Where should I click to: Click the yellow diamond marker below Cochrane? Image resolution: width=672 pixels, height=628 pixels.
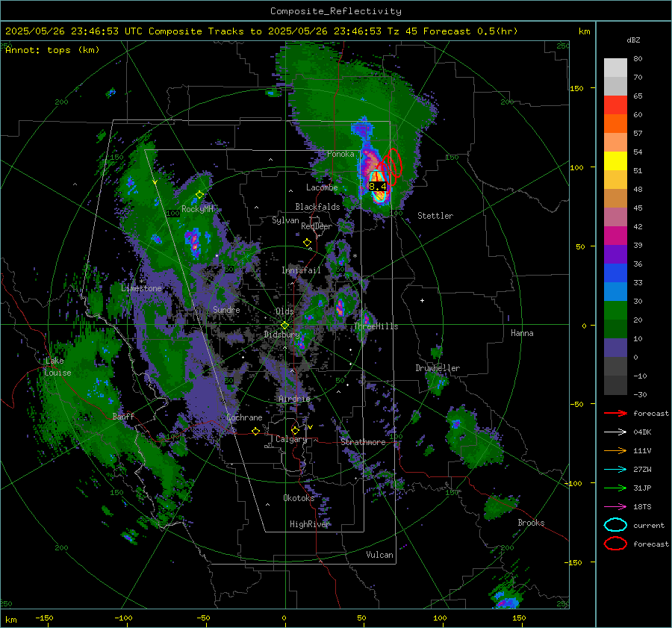(x=256, y=431)
